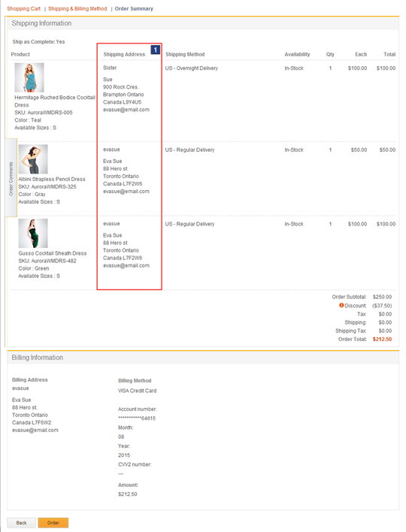Click Hermitage Ruched Bodice Cocktail Dress name
This screenshot has height=532, width=406.
click(55, 101)
